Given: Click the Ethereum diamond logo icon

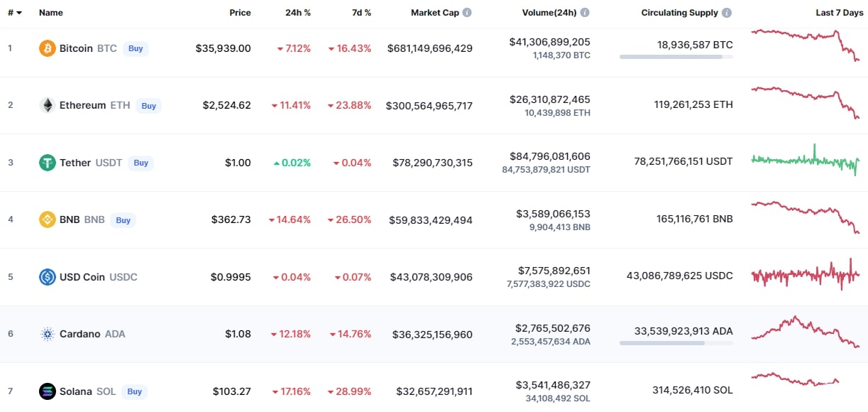Looking at the screenshot, I should 48,105.
